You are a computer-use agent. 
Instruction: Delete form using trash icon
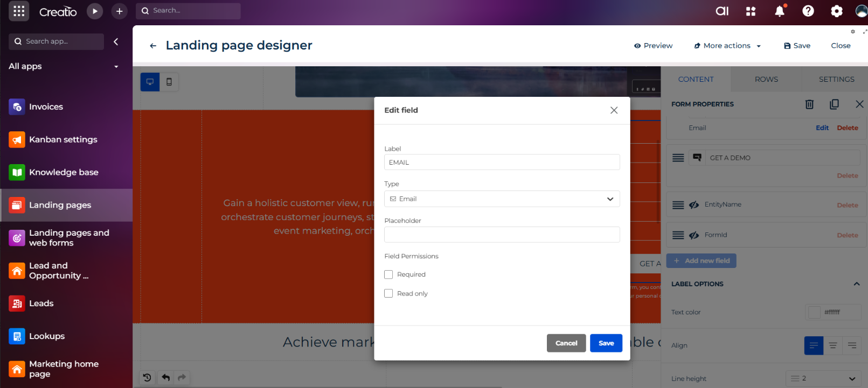[x=809, y=104]
